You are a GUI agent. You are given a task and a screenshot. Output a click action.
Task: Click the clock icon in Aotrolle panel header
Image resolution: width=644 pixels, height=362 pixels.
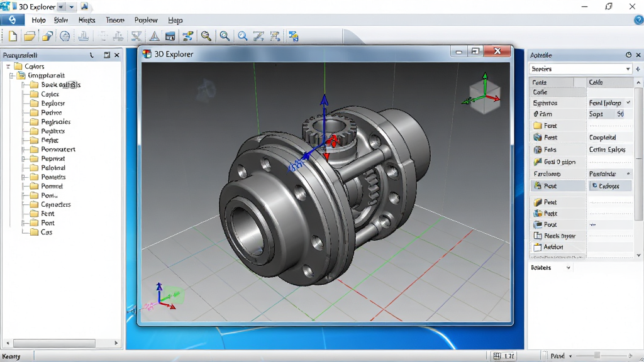(x=628, y=55)
